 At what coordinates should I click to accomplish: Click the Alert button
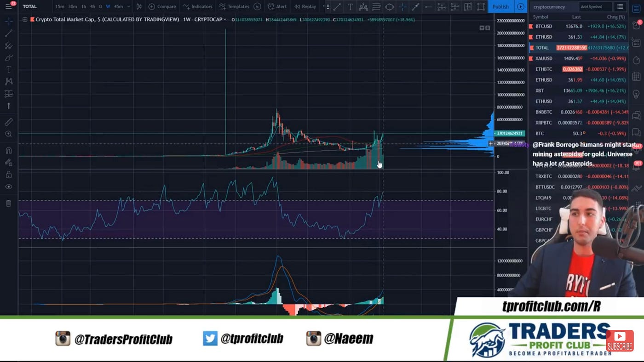pyautogui.click(x=277, y=6)
